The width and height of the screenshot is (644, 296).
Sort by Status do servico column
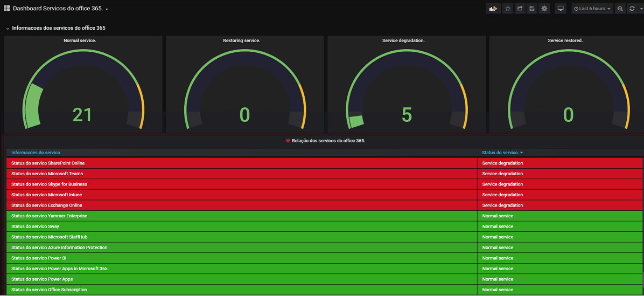502,153
